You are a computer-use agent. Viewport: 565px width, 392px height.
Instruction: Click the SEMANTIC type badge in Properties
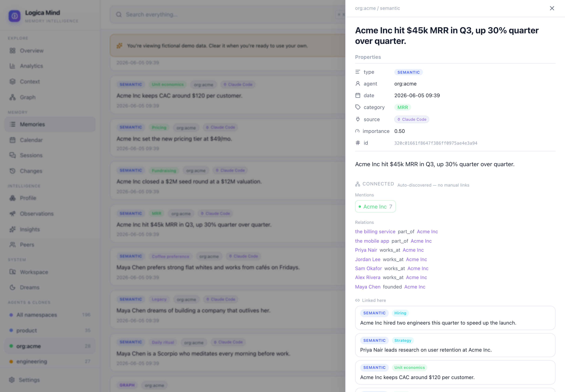click(408, 72)
